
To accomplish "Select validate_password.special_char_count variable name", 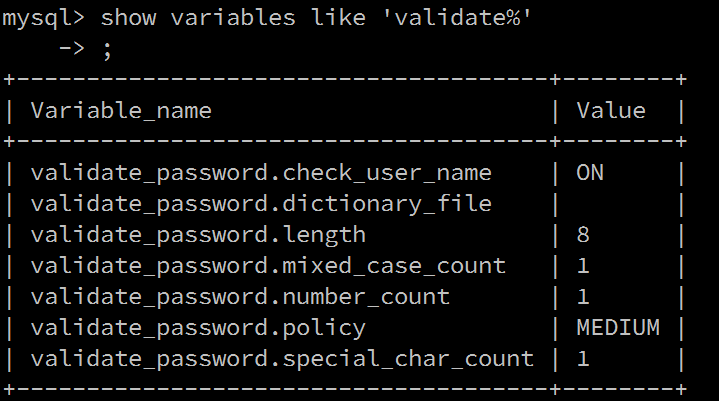I will tap(282, 359).
